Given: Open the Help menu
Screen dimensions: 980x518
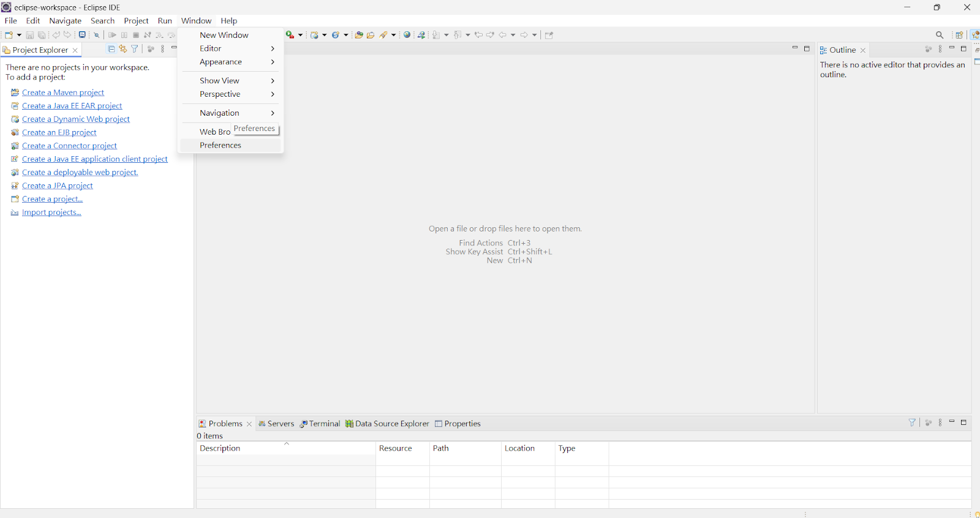Looking at the screenshot, I should pyautogui.click(x=229, y=21).
